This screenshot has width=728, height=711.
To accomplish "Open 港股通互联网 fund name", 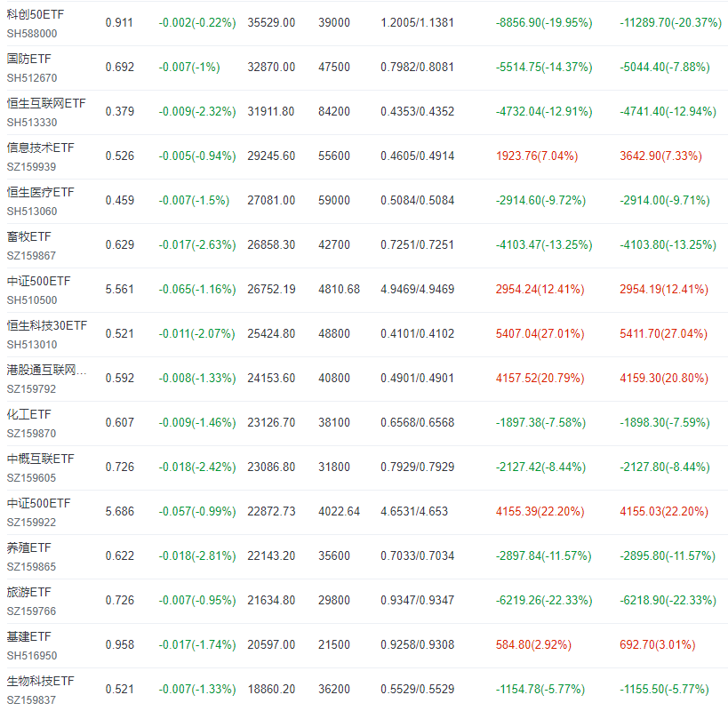I will pos(46,371).
